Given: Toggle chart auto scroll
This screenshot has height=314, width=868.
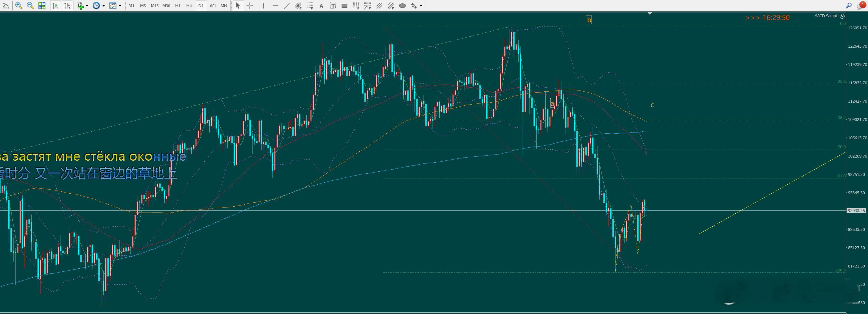Looking at the screenshot, I should pyautogui.click(x=56, y=6).
